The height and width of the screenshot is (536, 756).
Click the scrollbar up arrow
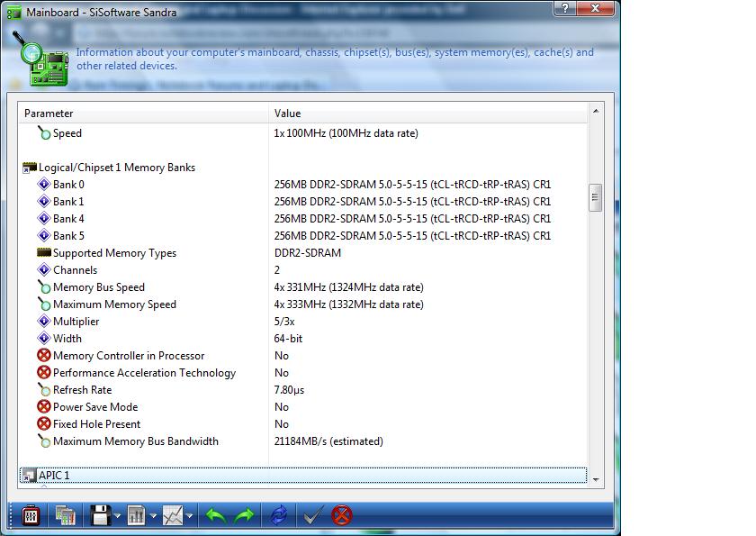(596, 111)
